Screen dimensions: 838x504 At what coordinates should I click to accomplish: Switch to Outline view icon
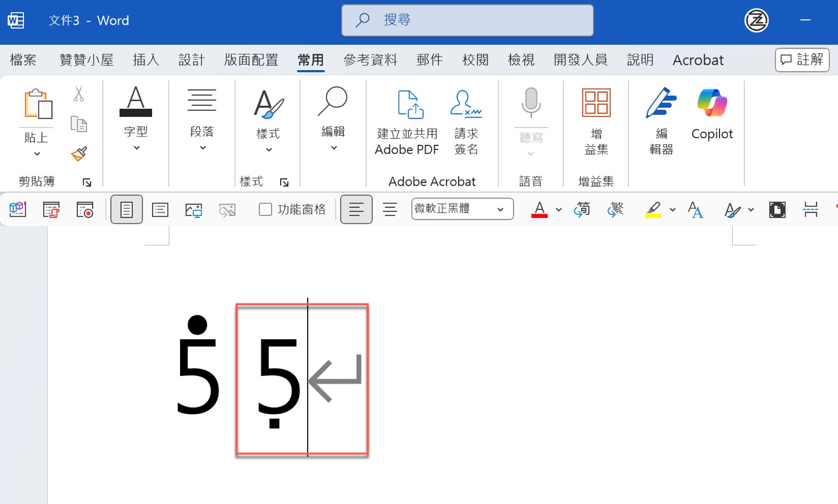point(160,210)
